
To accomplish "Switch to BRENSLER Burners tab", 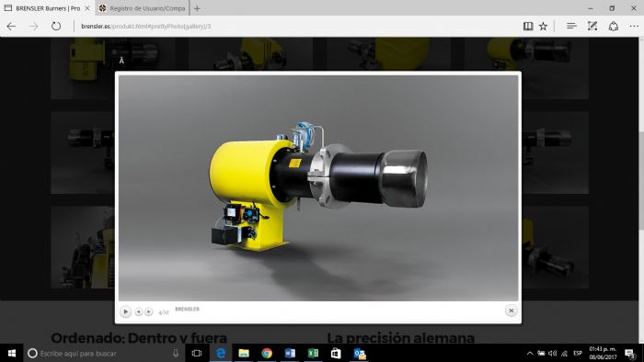I will click(x=48, y=8).
